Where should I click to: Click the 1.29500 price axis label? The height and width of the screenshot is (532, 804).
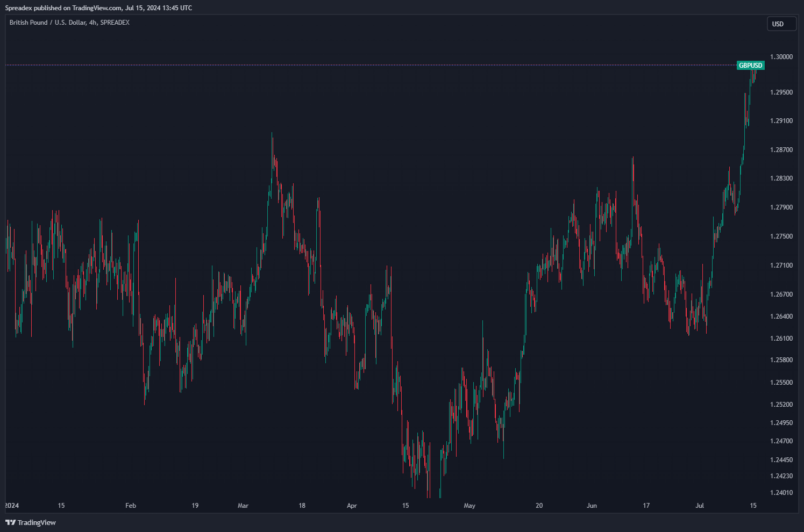point(781,92)
